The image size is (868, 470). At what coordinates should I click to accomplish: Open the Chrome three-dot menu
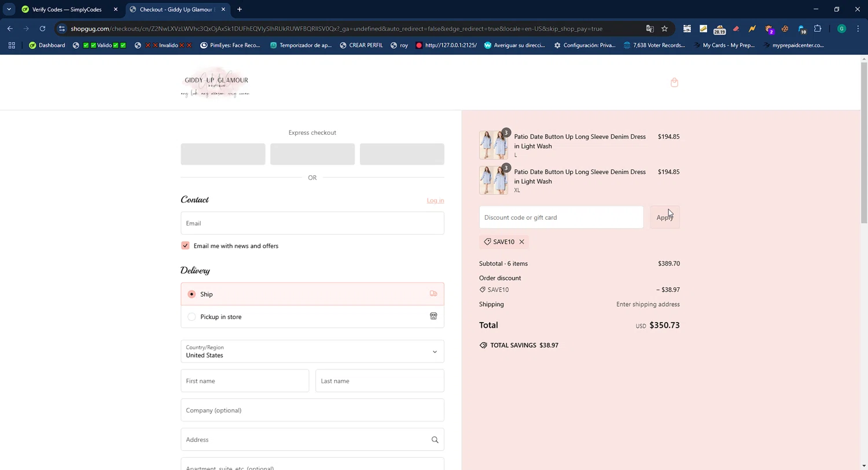[858, 28]
